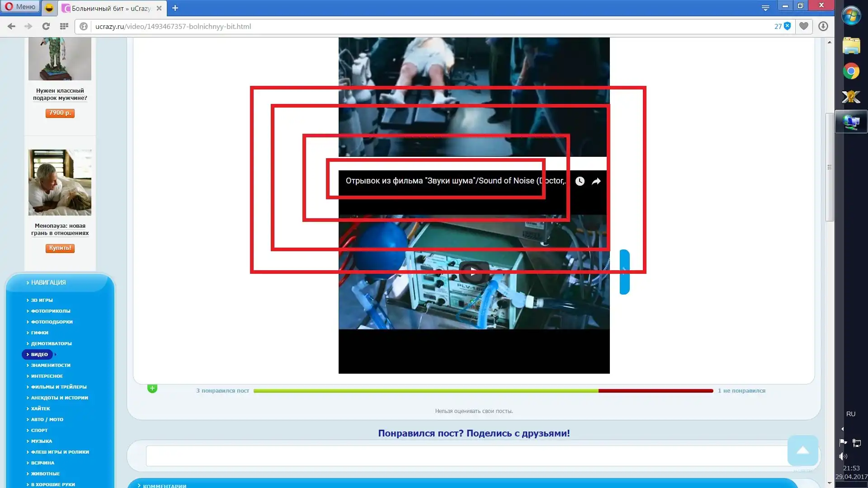Open the Opera Меню button
Screen dimensions: 868x488
pos(20,7)
